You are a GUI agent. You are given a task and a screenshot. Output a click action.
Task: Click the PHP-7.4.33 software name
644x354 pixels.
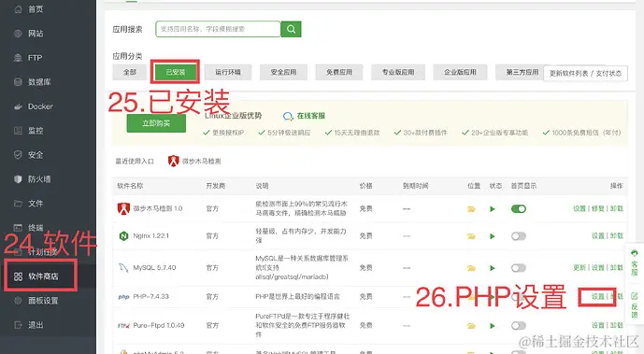click(x=150, y=297)
